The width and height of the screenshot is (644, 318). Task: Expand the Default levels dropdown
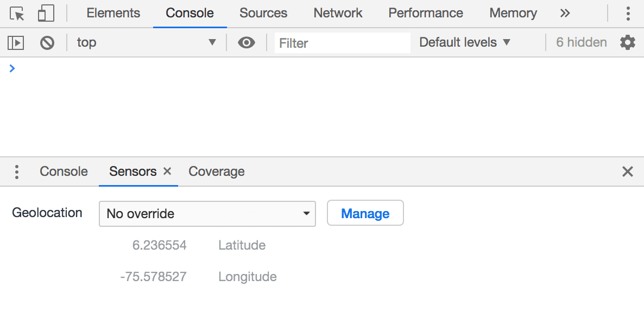465,42
